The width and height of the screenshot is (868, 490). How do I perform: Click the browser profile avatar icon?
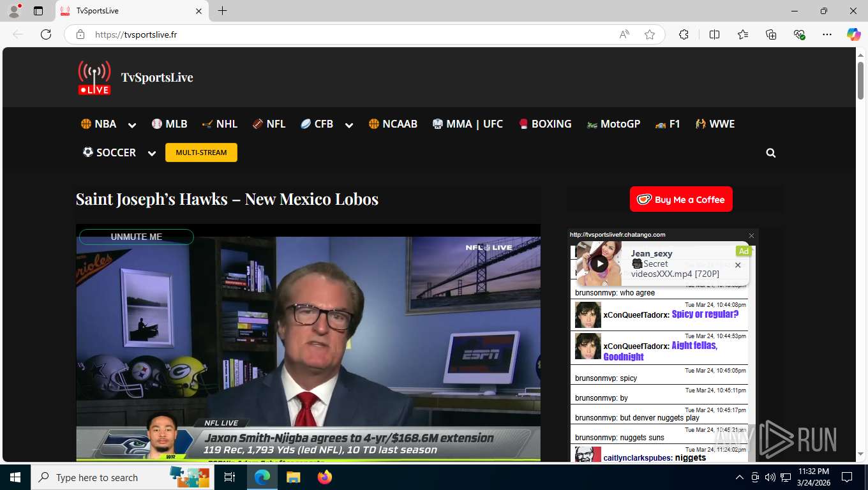14,11
